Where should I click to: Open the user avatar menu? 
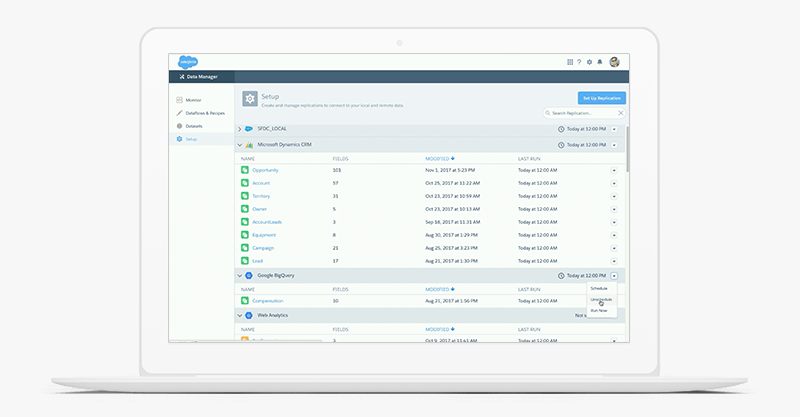614,62
